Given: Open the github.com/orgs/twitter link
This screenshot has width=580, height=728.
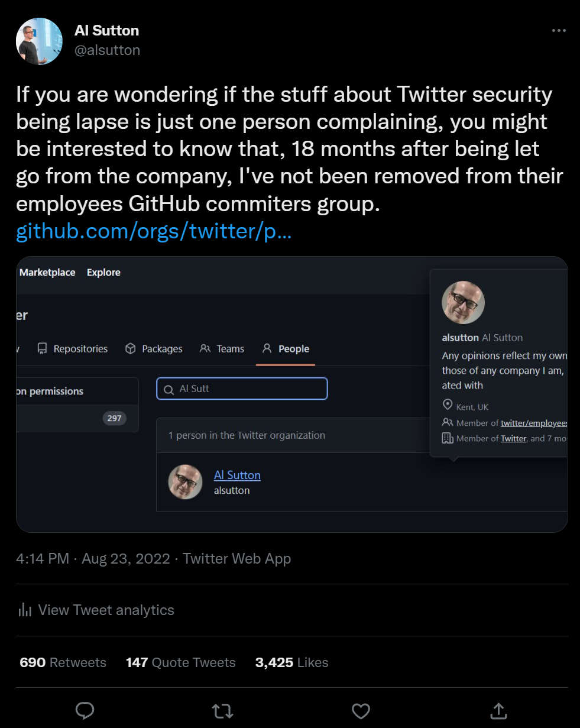Looking at the screenshot, I should tap(154, 231).
